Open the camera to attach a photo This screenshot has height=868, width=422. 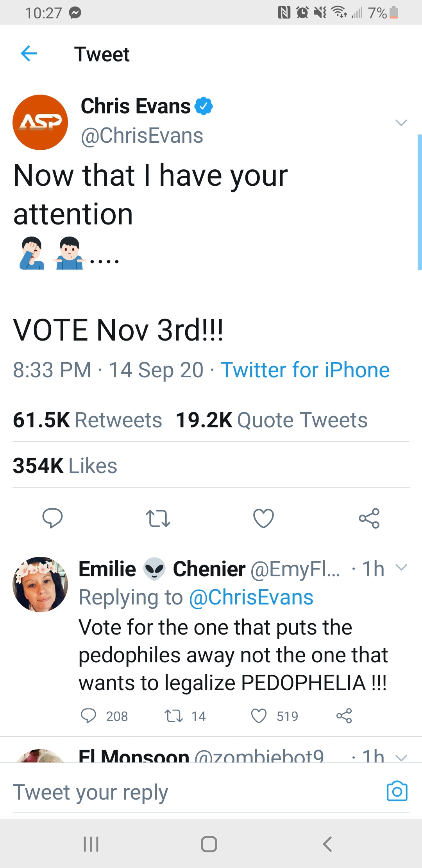[x=397, y=791]
